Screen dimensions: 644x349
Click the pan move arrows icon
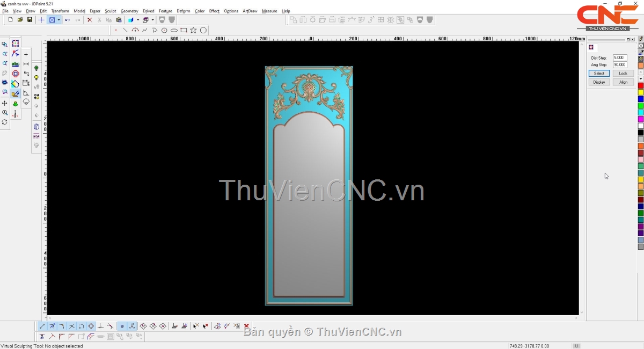[5, 103]
